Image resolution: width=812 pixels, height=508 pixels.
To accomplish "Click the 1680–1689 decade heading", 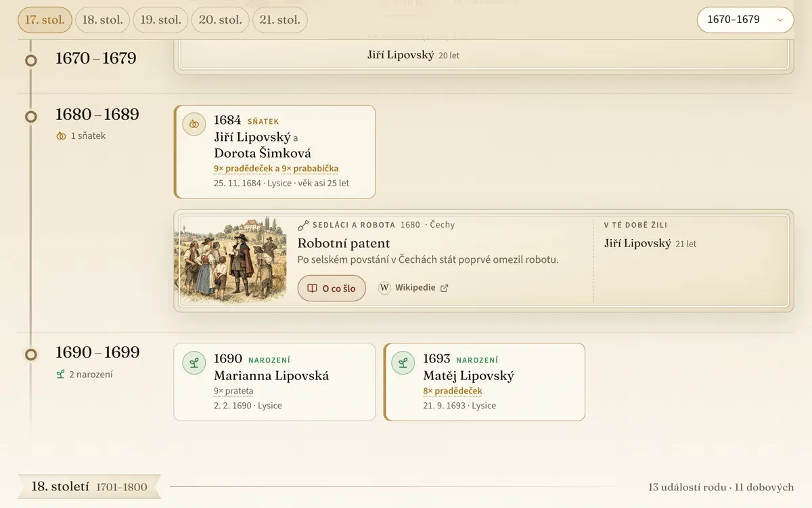I will tap(97, 114).
